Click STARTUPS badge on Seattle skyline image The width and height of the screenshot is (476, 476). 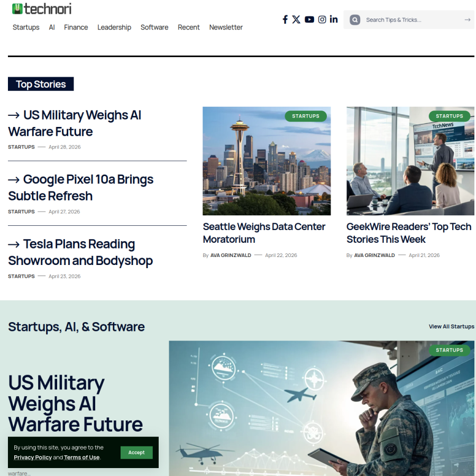[x=305, y=116]
